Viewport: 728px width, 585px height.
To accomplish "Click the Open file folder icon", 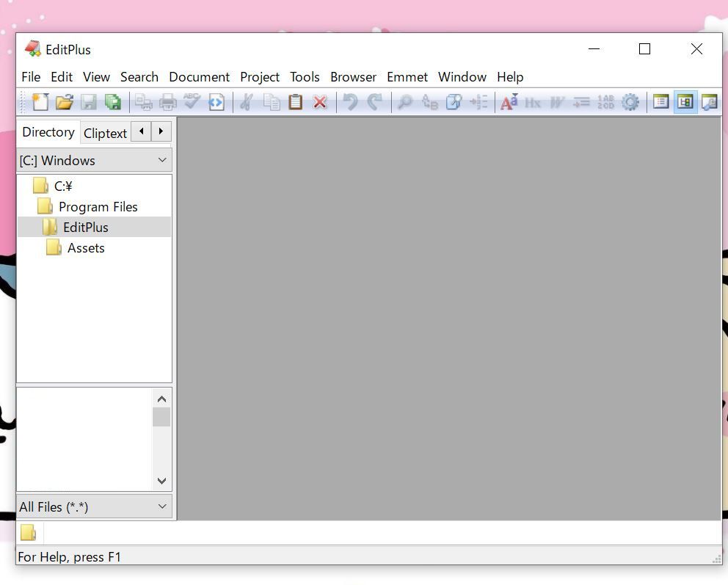I will [65, 102].
